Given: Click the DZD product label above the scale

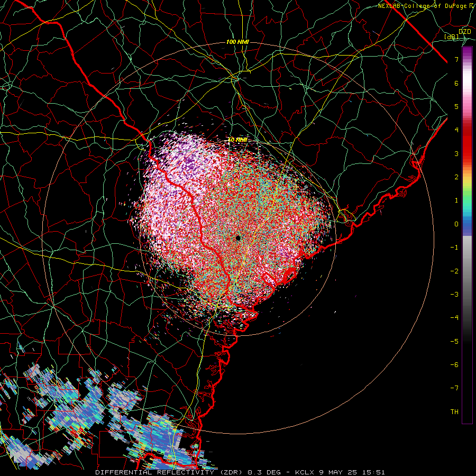Looking at the screenshot, I should pyautogui.click(x=464, y=31).
